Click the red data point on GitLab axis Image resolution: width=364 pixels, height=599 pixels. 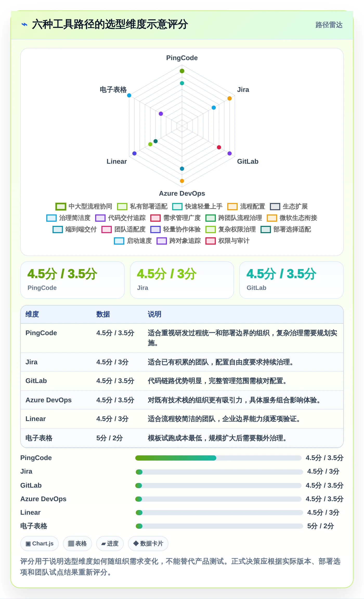click(219, 147)
